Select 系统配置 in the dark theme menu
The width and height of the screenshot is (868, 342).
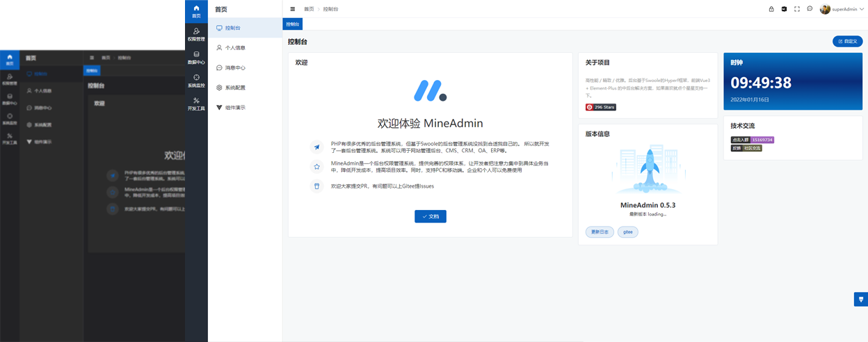point(52,124)
